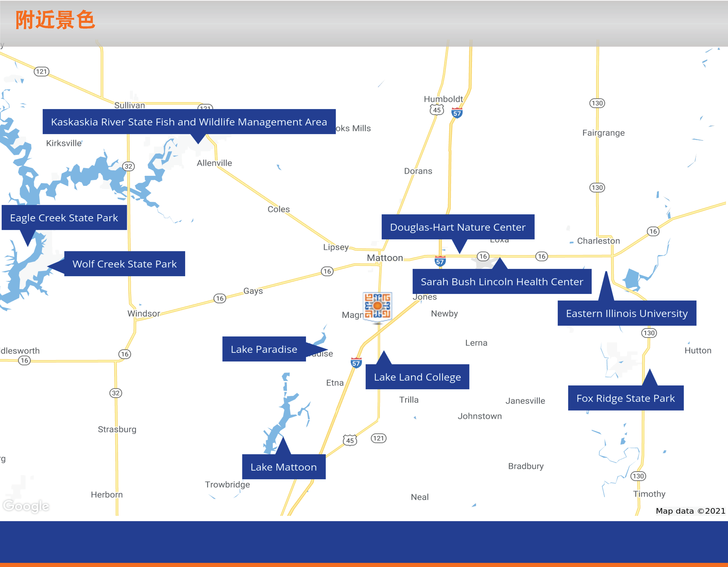
Task: Click the Sarah Bush Lincoln Health Center label
Action: pos(502,282)
